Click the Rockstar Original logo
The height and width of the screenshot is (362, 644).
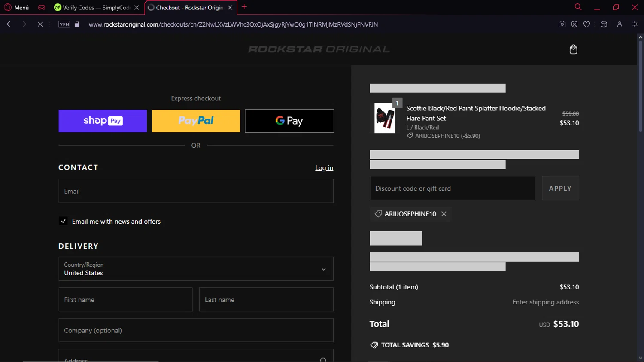tap(319, 49)
